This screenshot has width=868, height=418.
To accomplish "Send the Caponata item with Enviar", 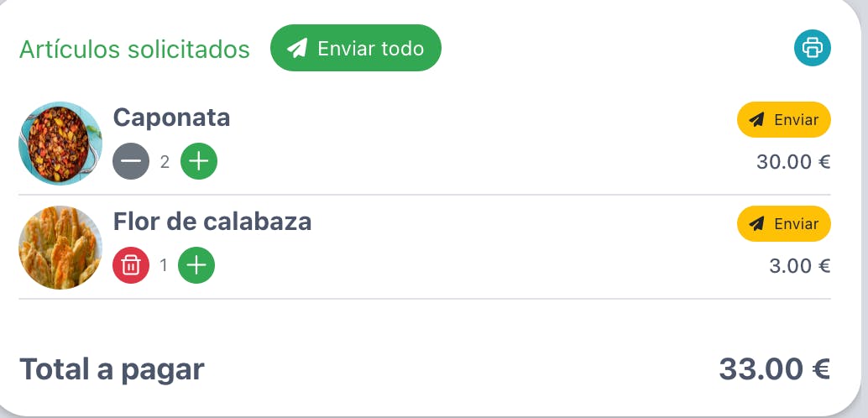I will click(x=784, y=119).
